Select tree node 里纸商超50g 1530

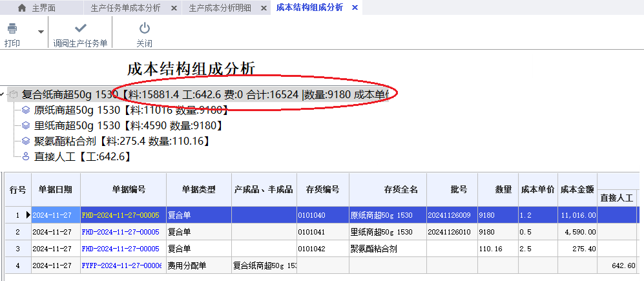tap(130, 126)
